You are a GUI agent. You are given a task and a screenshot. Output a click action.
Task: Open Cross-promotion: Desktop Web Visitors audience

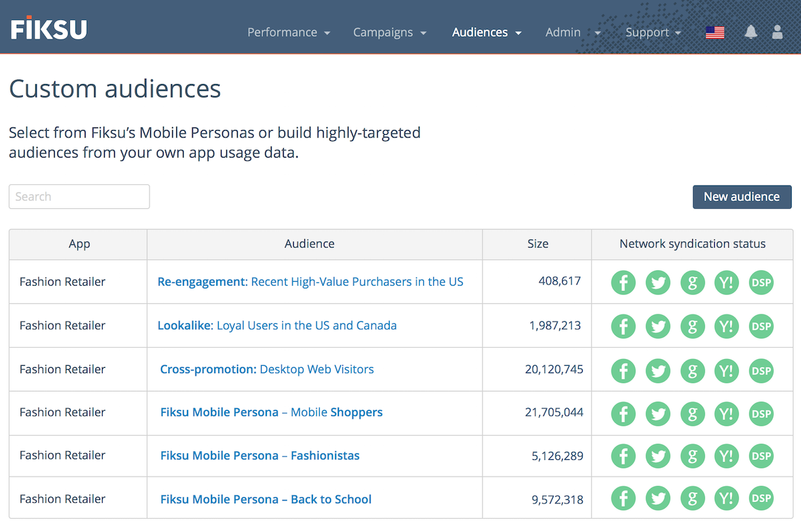point(267,369)
